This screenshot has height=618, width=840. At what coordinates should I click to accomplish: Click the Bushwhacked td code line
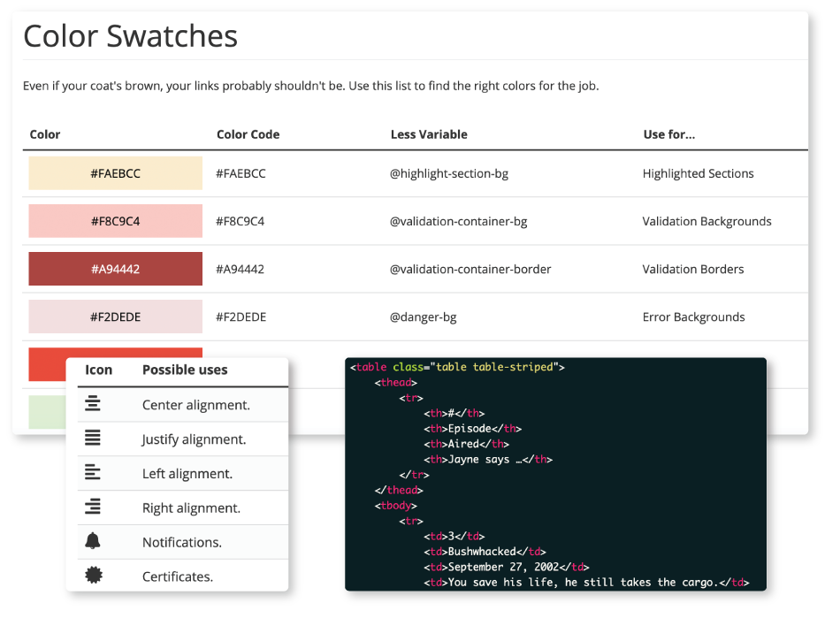[x=485, y=552]
